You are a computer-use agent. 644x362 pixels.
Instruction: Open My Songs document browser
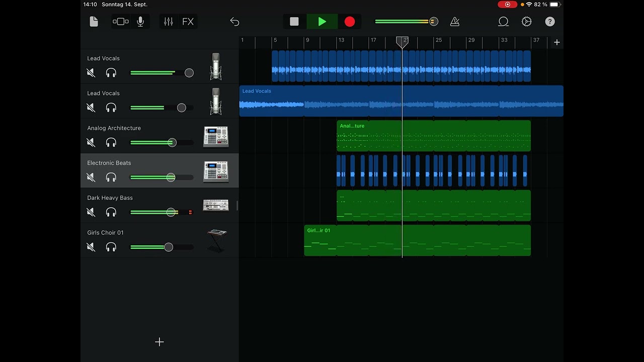tap(94, 22)
